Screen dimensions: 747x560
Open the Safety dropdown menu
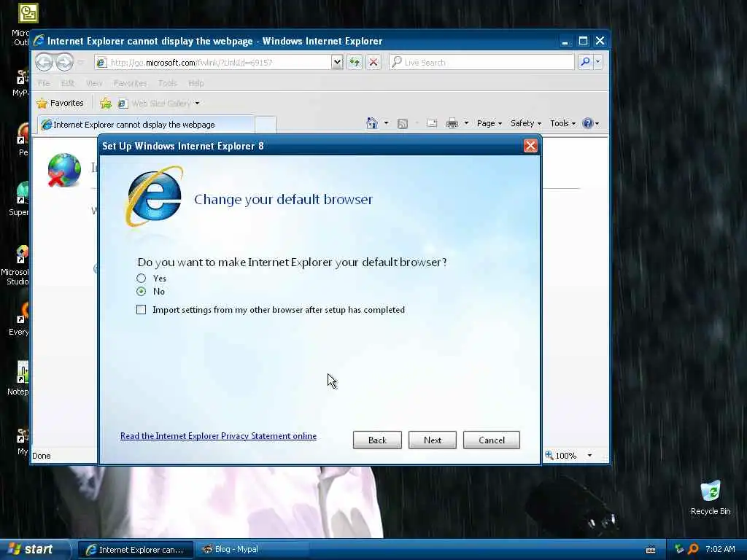[x=526, y=123]
